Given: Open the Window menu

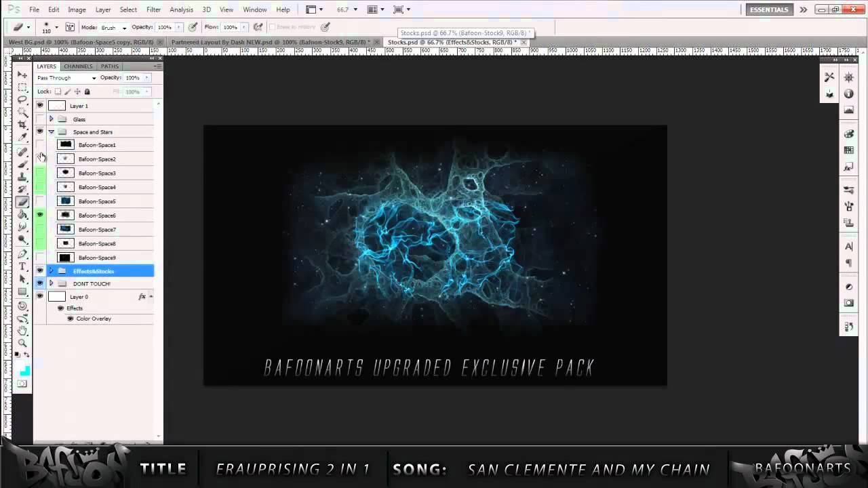Looking at the screenshot, I should [255, 9].
